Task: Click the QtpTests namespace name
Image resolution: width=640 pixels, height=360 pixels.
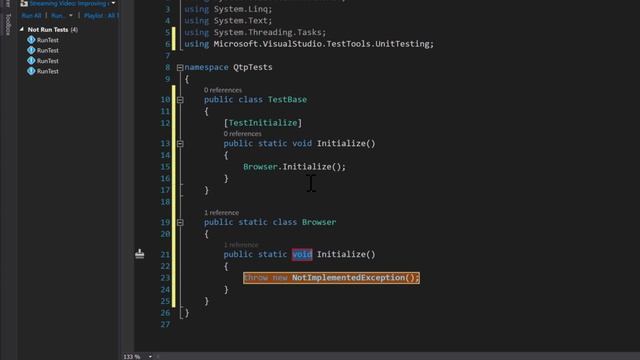Action: (x=253, y=67)
